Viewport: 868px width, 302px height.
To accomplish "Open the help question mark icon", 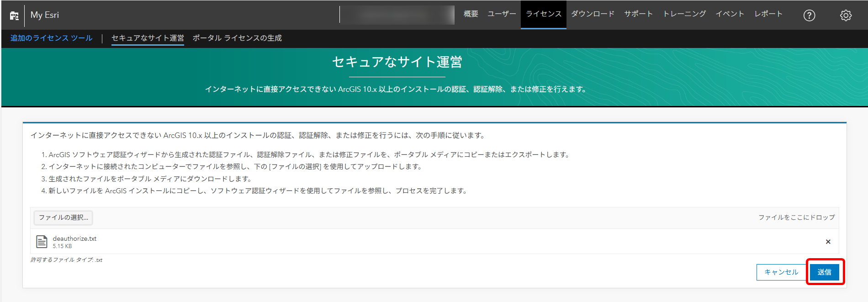I will [809, 16].
